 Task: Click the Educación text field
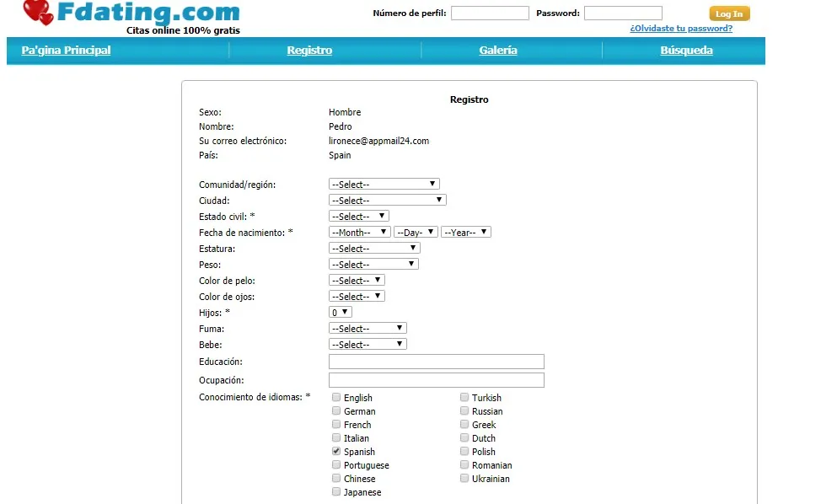tap(437, 362)
